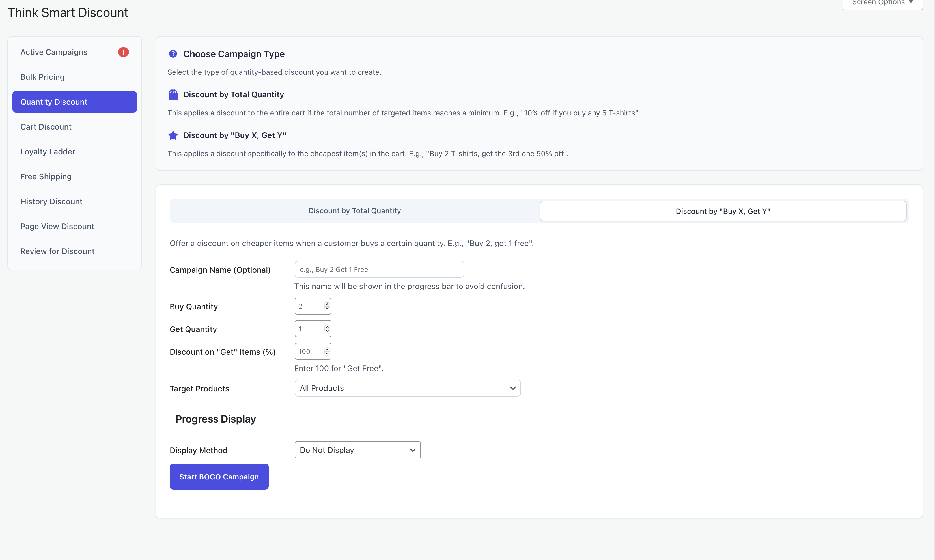The image size is (935, 560).
Task: Open the Display Method dropdown
Action: [x=357, y=450]
